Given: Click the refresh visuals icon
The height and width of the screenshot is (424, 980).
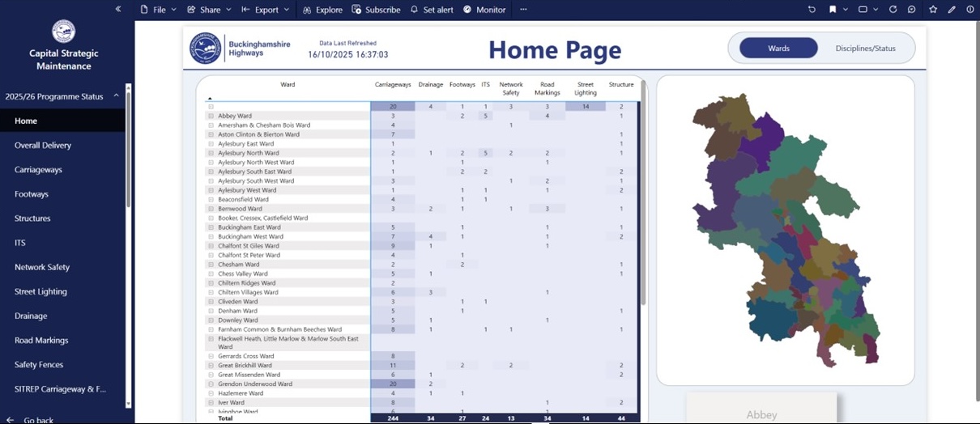Looking at the screenshot, I should pos(893,10).
